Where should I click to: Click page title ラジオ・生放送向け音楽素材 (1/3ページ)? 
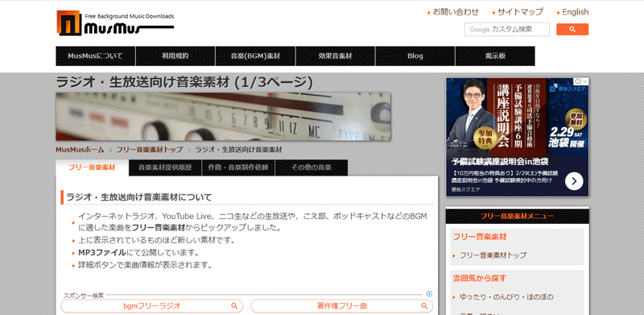click(184, 82)
